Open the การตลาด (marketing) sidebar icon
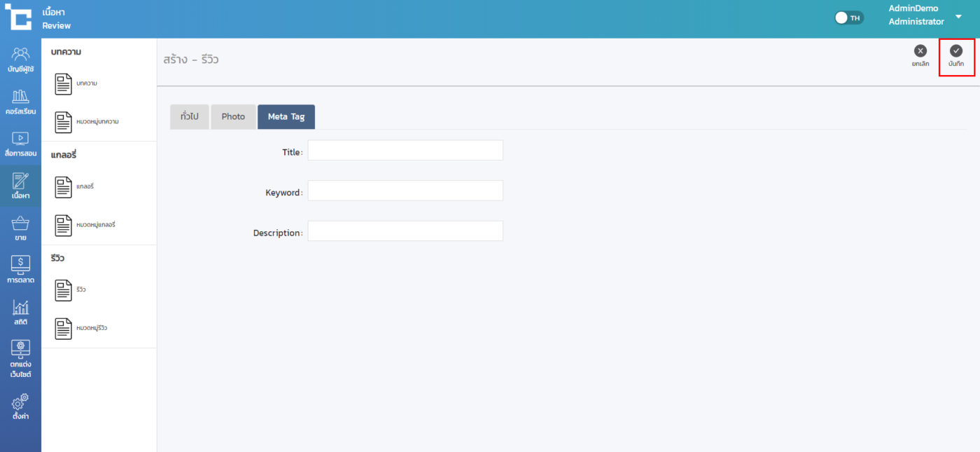This screenshot has width=980, height=452. pyautogui.click(x=21, y=270)
